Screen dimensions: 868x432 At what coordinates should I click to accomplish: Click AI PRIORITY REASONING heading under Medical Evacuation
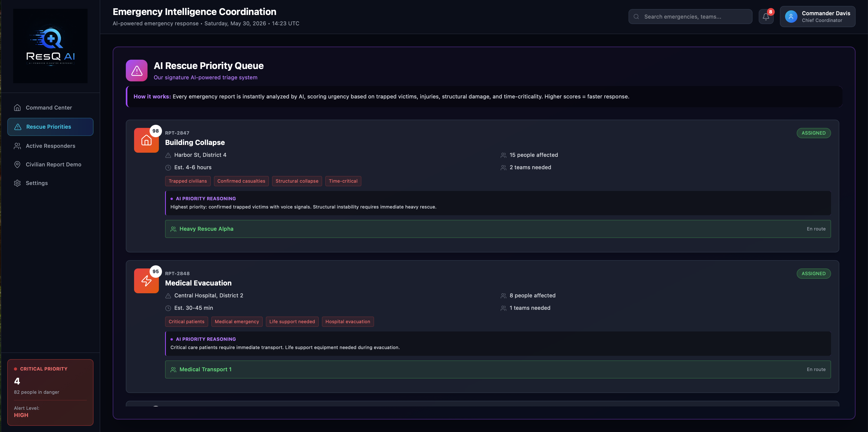[206, 339]
